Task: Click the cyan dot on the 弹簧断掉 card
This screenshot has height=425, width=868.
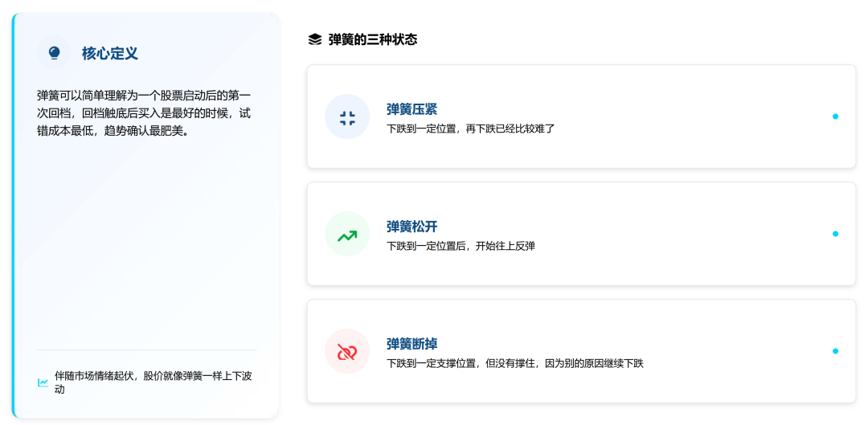Action: [835, 351]
